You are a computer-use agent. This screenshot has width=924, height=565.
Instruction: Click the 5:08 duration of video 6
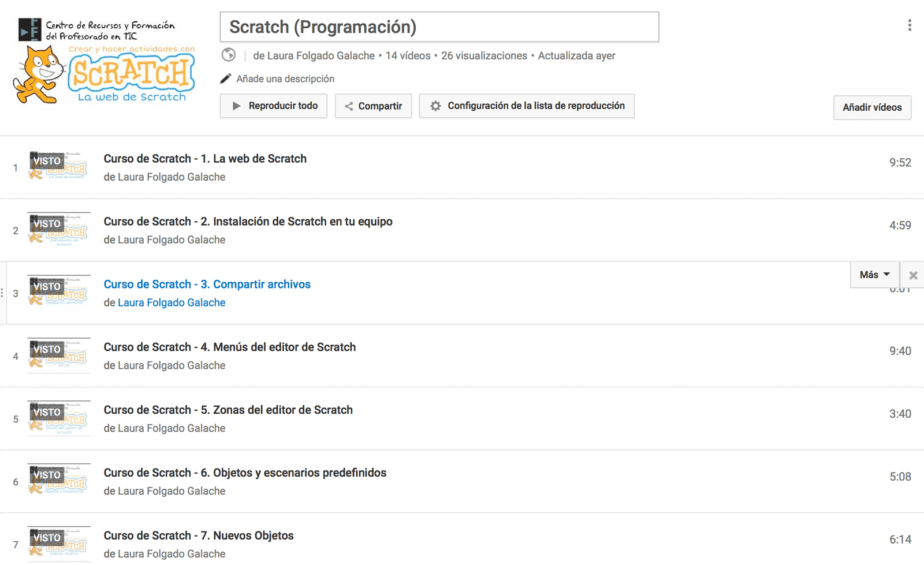click(x=900, y=477)
